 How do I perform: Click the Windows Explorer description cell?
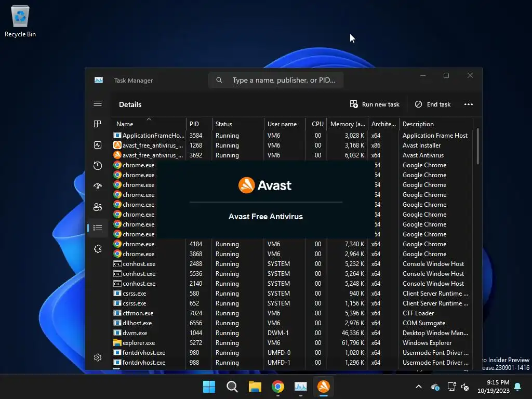click(x=427, y=343)
